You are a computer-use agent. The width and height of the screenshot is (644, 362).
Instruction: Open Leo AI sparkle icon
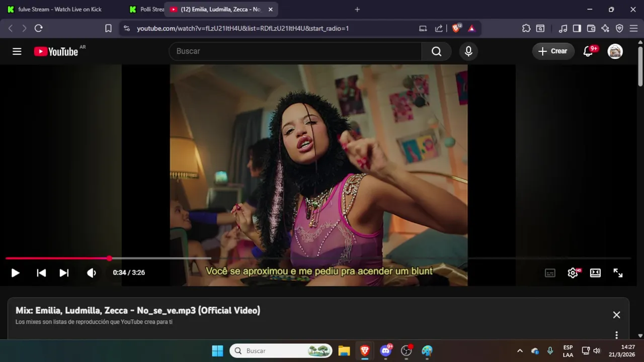click(x=605, y=29)
